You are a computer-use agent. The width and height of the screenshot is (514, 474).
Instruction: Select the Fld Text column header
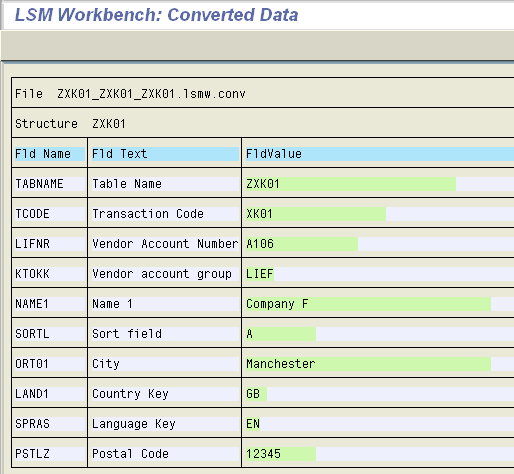pyautogui.click(x=165, y=154)
